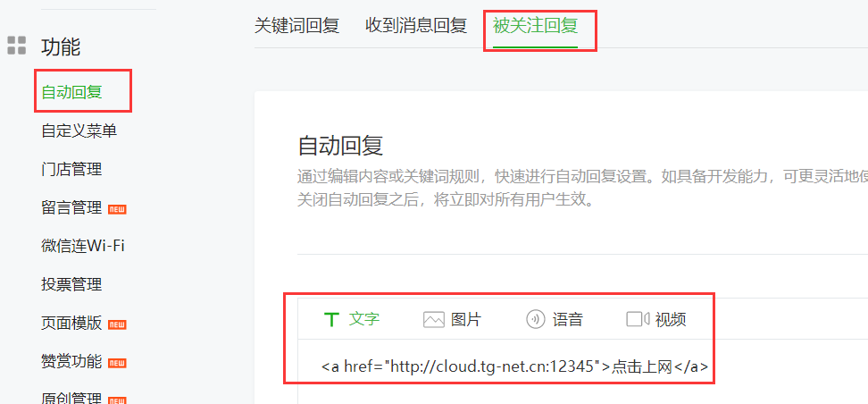Open 页面模版 sidebar item

(72, 323)
